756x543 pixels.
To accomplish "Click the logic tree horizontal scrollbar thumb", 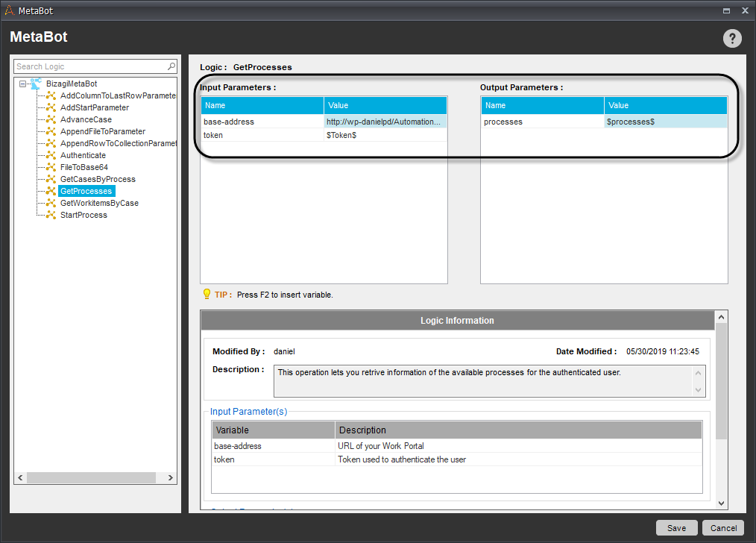I will pyautogui.click(x=91, y=477).
